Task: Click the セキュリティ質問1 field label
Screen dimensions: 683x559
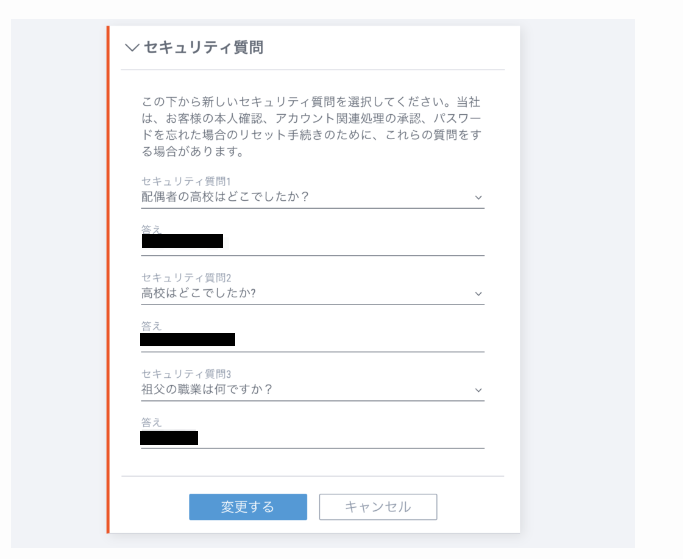Action: (186, 181)
